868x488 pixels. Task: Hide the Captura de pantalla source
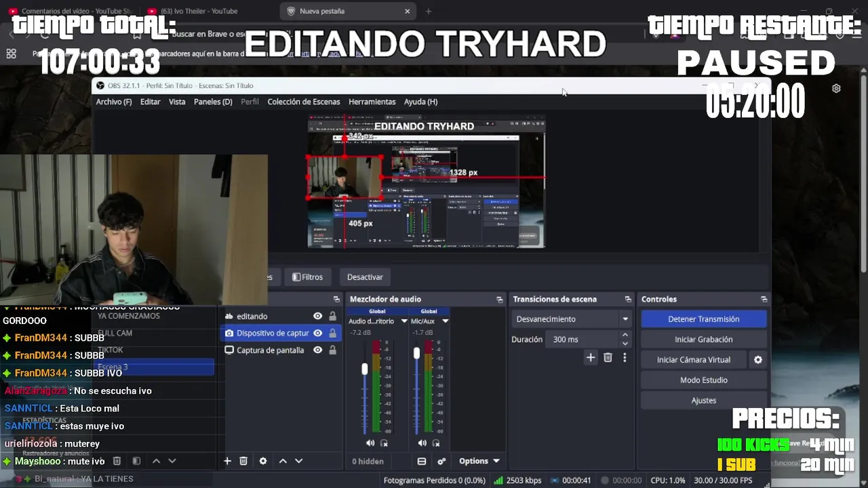[x=317, y=350]
